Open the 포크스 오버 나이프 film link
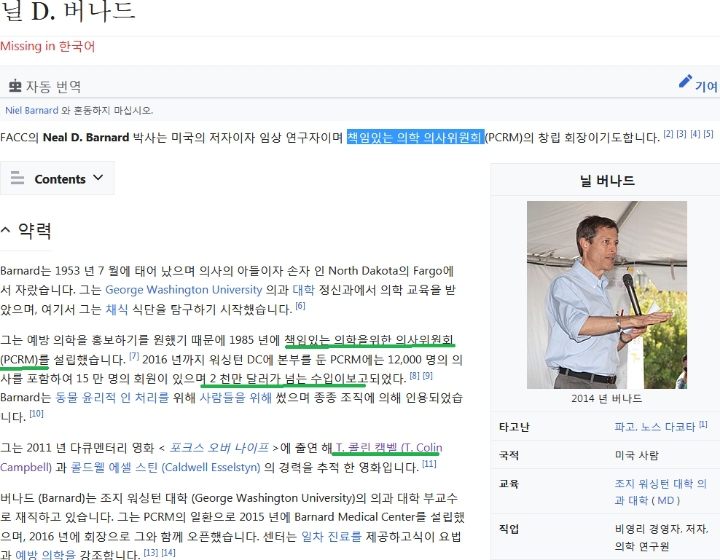Screen dimensions: 720x560 tap(219, 448)
